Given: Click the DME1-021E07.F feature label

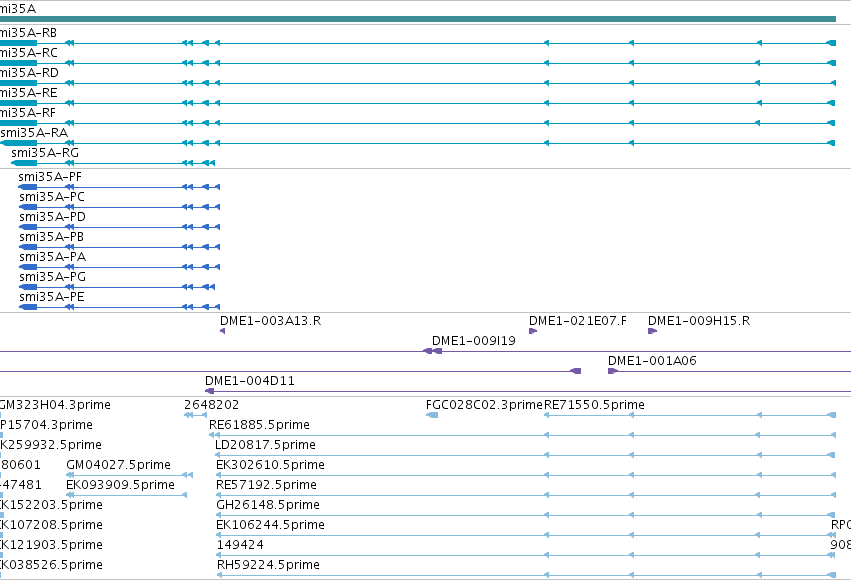Looking at the screenshot, I should pos(577,321).
